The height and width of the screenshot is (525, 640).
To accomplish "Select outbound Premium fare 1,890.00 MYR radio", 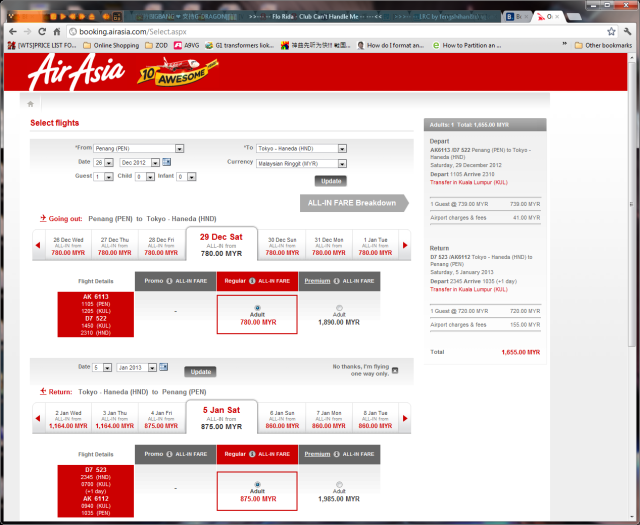I will click(340, 308).
